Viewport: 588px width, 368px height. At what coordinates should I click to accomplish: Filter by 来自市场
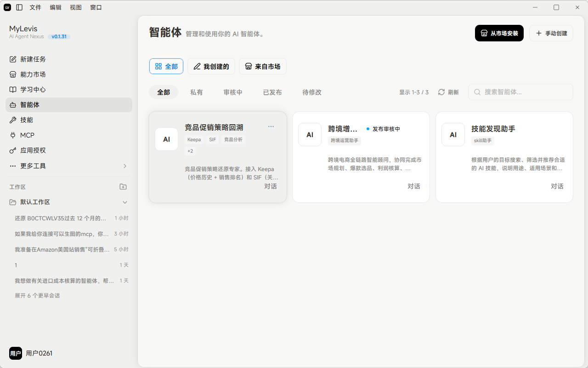click(263, 66)
